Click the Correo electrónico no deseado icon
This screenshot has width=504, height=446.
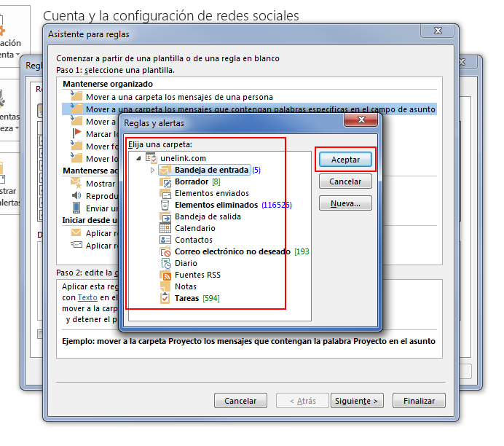165,251
